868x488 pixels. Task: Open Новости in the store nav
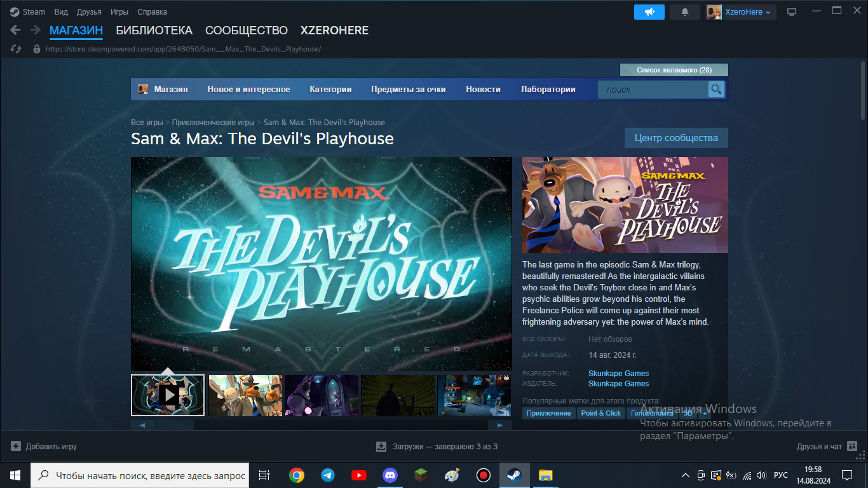click(x=483, y=90)
